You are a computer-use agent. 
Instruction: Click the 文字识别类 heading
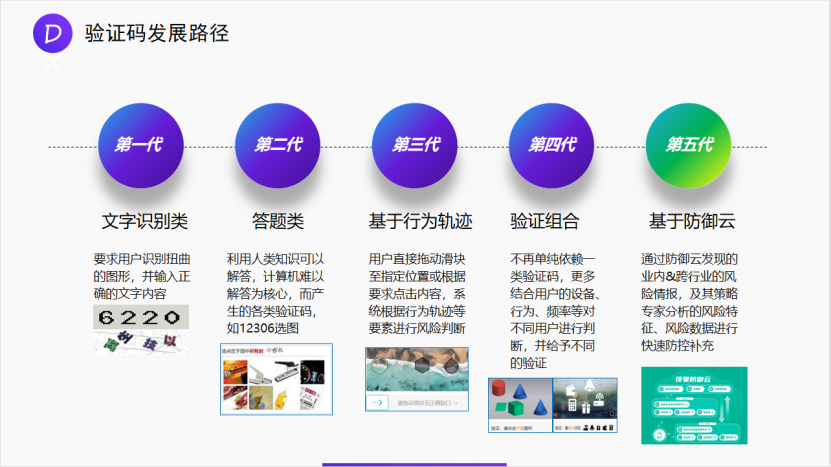point(145,221)
